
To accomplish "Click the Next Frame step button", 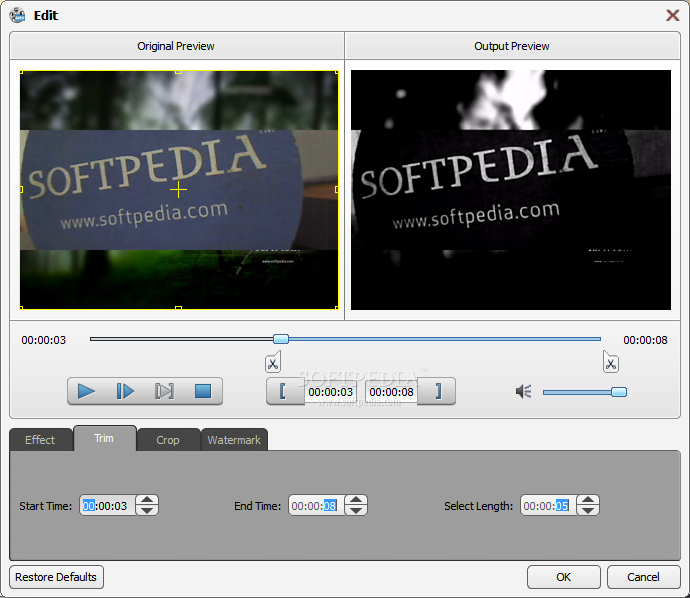I will [x=125, y=391].
